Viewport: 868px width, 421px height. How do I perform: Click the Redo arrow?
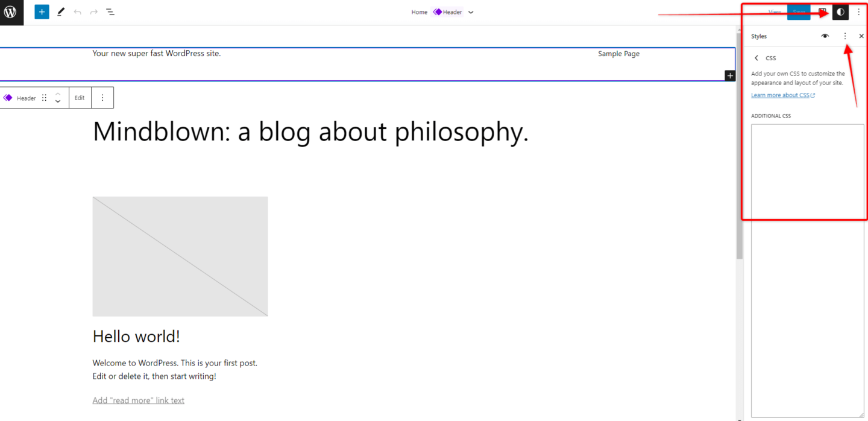pos(93,12)
